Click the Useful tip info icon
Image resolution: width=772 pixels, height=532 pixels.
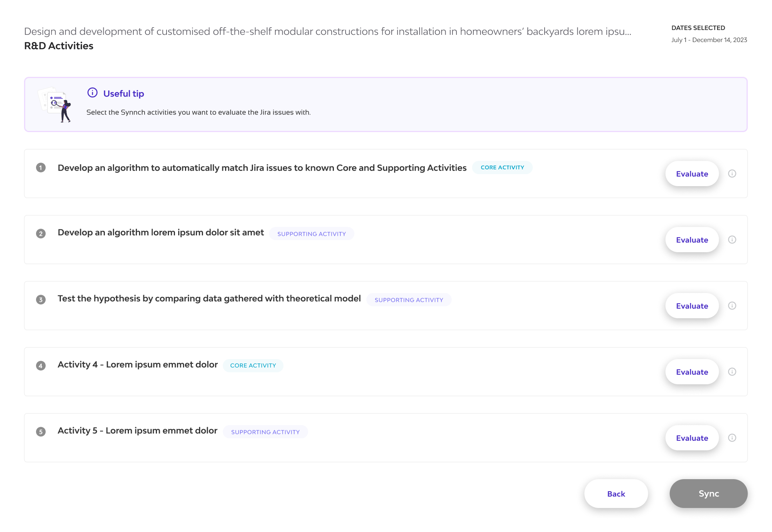(x=92, y=93)
